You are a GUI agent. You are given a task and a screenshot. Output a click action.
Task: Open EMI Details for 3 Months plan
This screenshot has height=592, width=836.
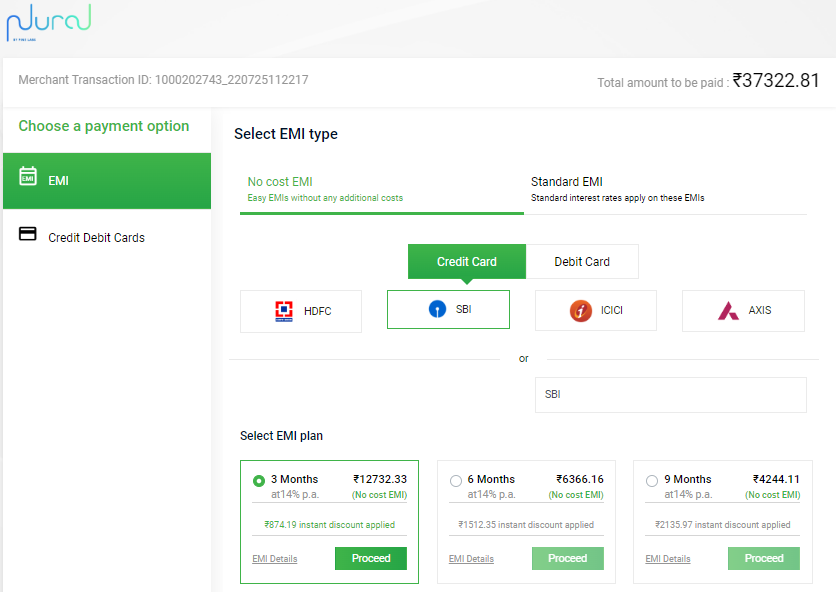pyautogui.click(x=275, y=559)
